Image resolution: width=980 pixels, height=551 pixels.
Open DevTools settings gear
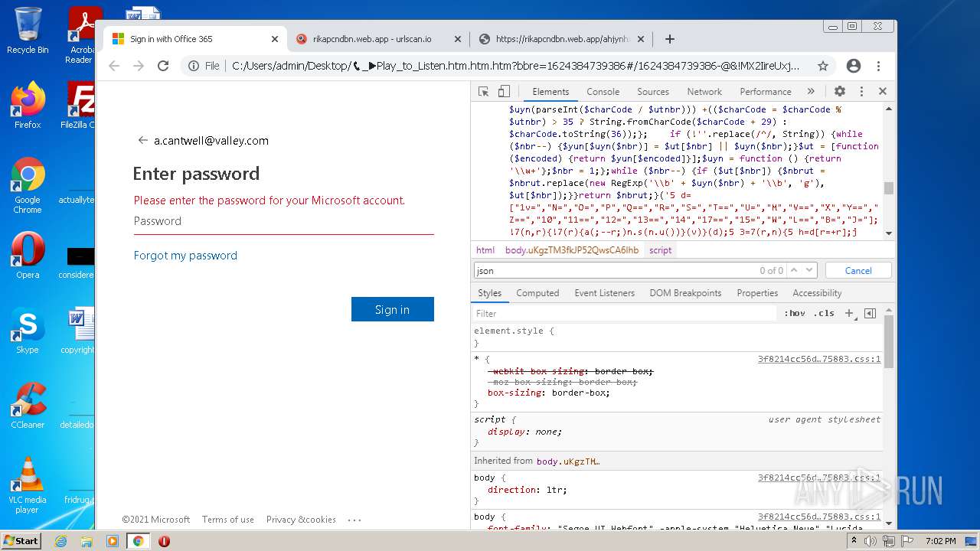pyautogui.click(x=839, y=91)
